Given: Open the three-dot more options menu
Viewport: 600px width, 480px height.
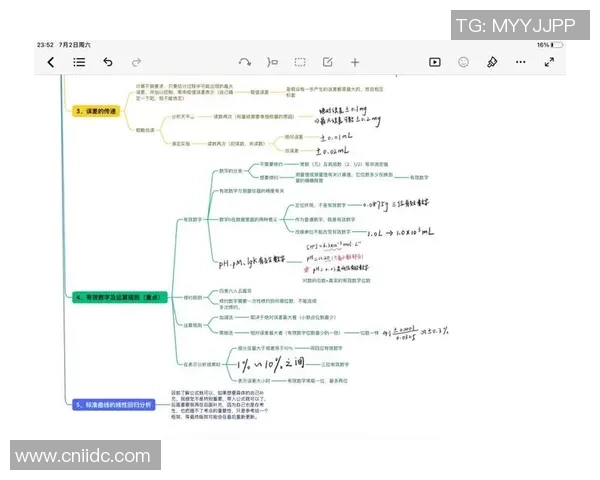Looking at the screenshot, I should (x=520, y=62).
